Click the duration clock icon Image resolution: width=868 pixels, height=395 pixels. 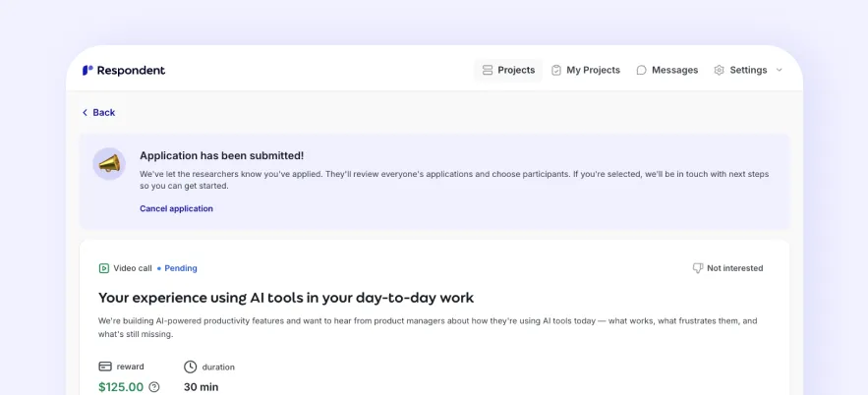(191, 367)
